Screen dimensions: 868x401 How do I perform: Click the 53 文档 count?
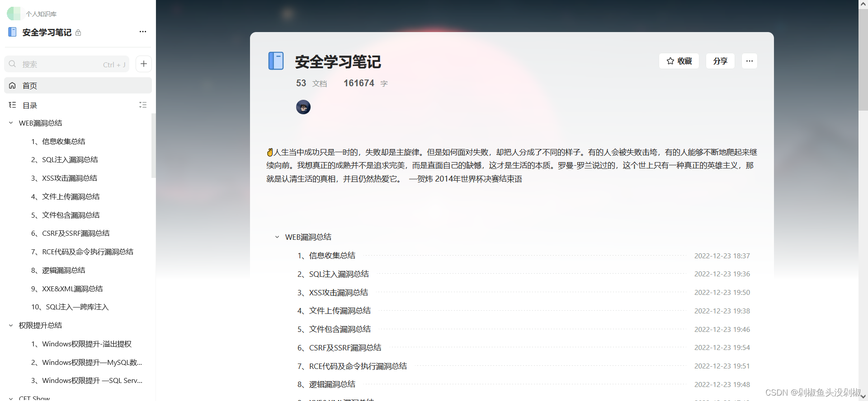click(x=311, y=83)
